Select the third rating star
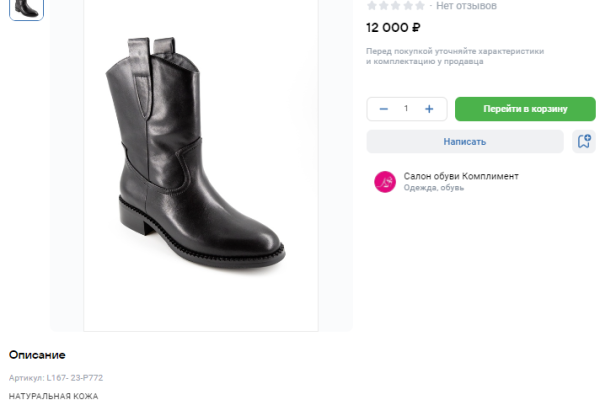Image resolution: width=600 pixels, height=400 pixels. [396, 6]
